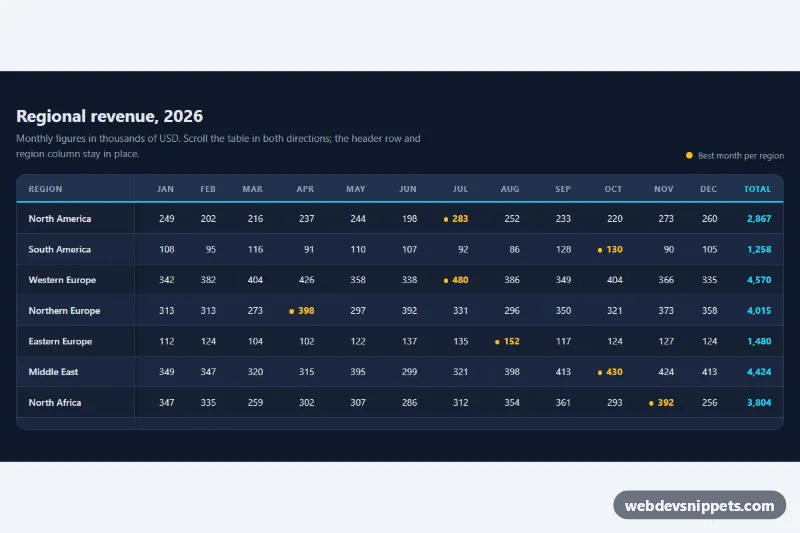Image resolution: width=800 pixels, height=533 pixels.
Task: Select the Eastern Europe row label
Action: point(60,341)
